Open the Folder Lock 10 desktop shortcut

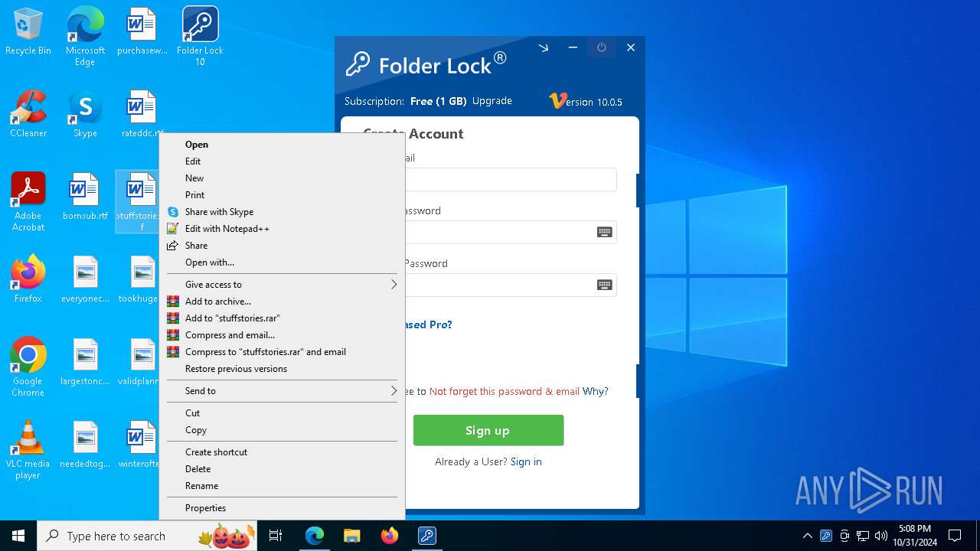click(200, 36)
